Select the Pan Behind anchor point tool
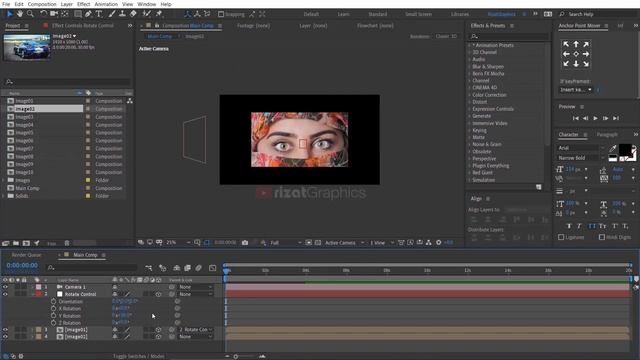This screenshot has width=640, height=360. coord(65,14)
